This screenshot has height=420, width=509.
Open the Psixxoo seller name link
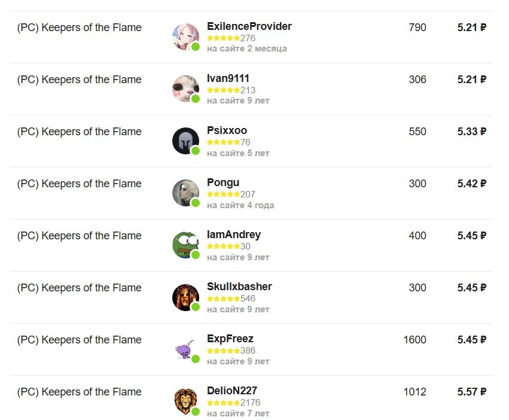point(227,130)
